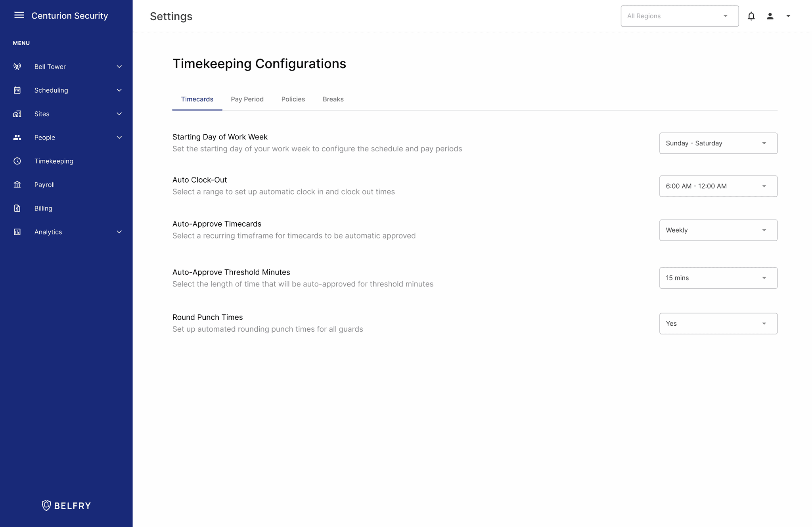The image size is (812, 527).
Task: Click the Analytics chart icon
Action: pyautogui.click(x=17, y=232)
